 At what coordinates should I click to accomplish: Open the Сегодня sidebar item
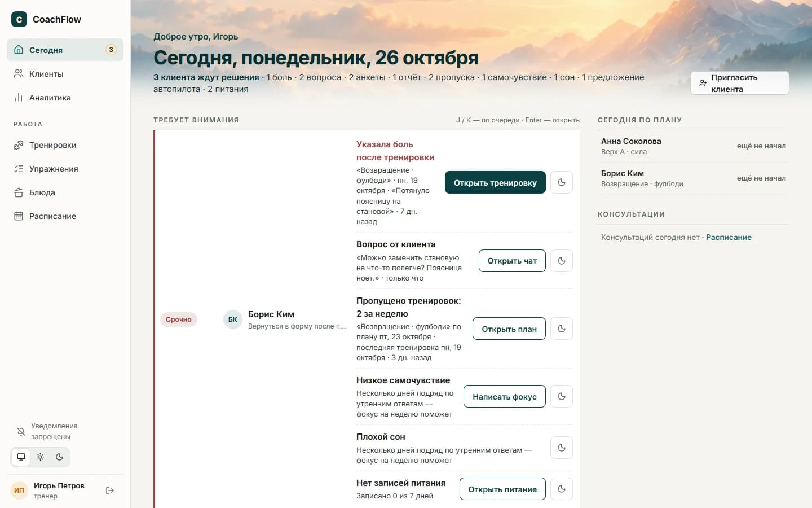[65, 50]
